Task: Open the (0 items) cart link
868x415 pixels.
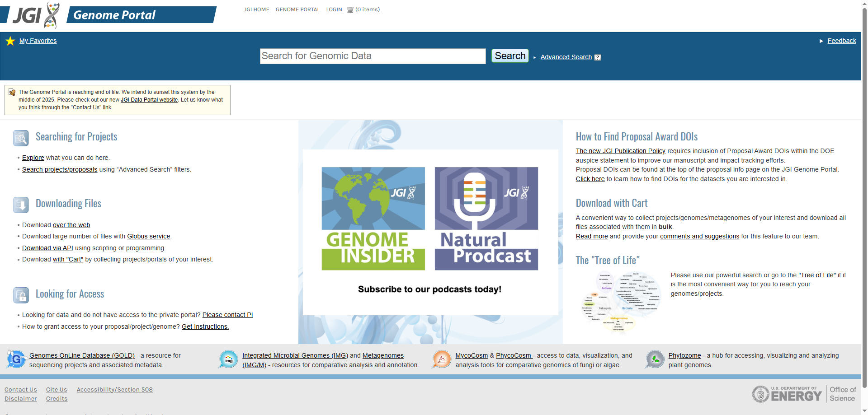Action: point(368,9)
